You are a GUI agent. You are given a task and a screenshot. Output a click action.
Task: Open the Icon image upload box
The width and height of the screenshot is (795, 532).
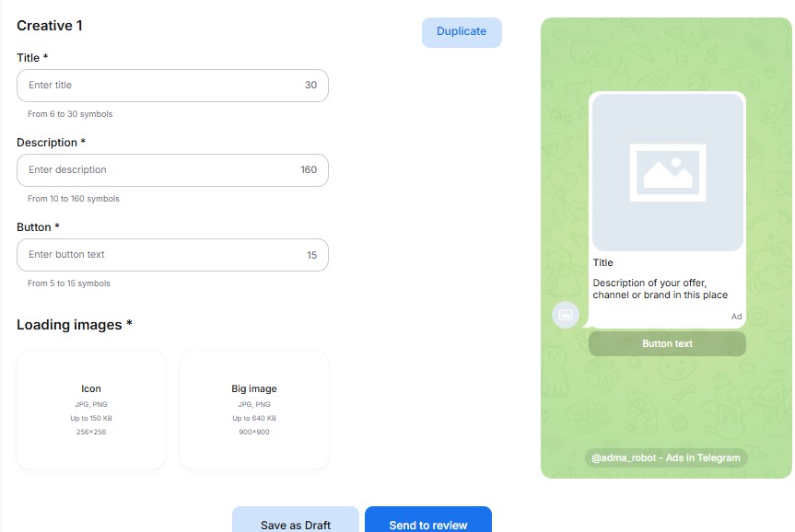click(x=91, y=410)
